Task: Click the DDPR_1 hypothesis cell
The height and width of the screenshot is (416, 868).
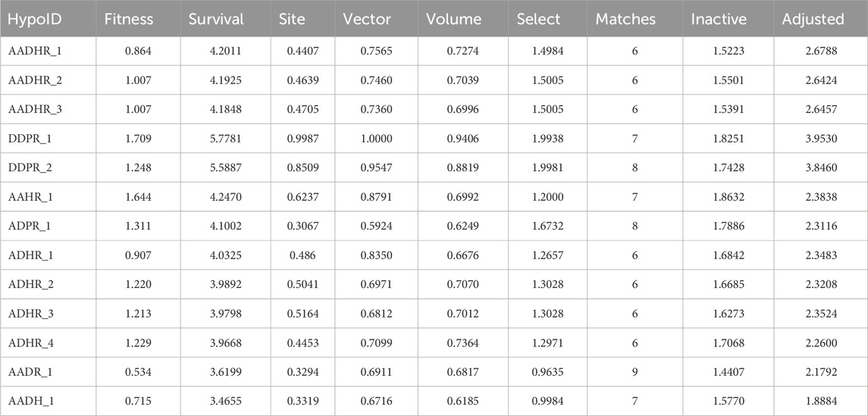Action: coord(28,139)
